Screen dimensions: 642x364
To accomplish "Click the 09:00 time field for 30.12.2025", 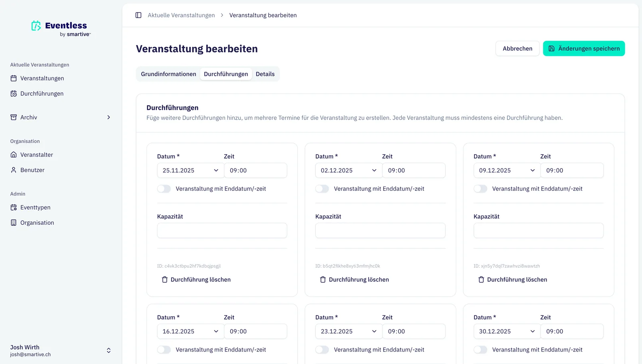I will pos(572,331).
